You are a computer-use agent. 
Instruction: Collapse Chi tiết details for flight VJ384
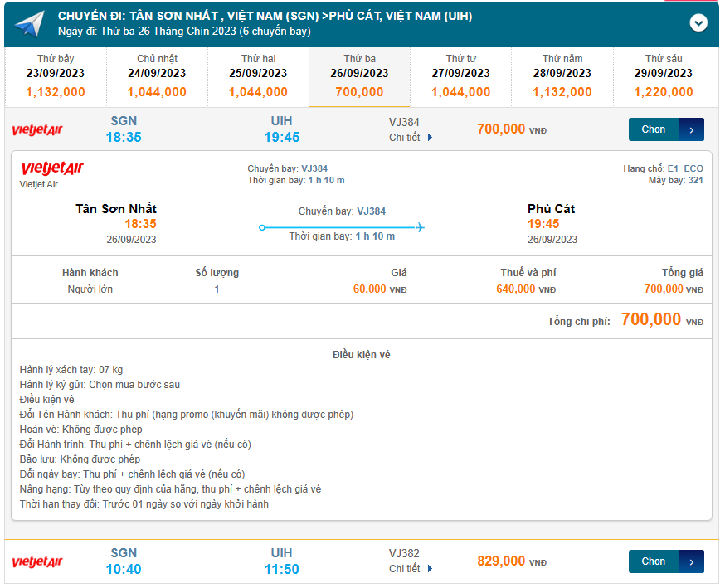click(x=411, y=138)
